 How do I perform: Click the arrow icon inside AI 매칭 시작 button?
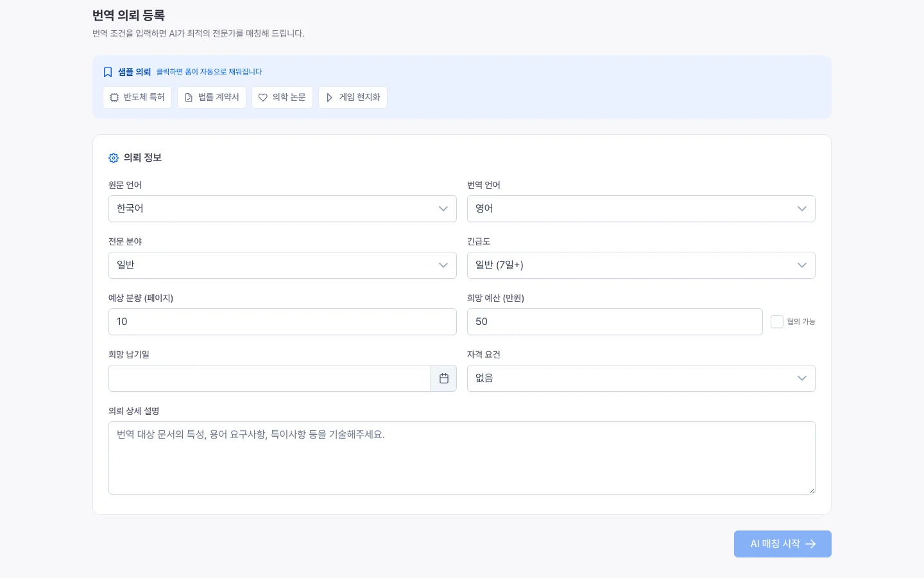click(810, 544)
